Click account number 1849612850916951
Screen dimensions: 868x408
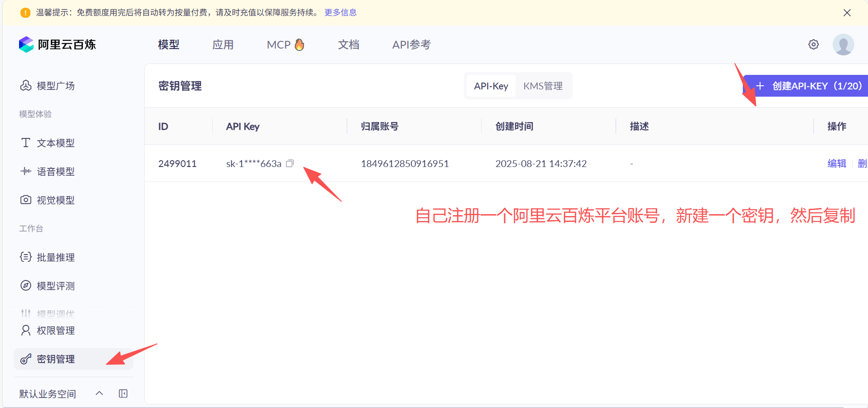(x=405, y=163)
